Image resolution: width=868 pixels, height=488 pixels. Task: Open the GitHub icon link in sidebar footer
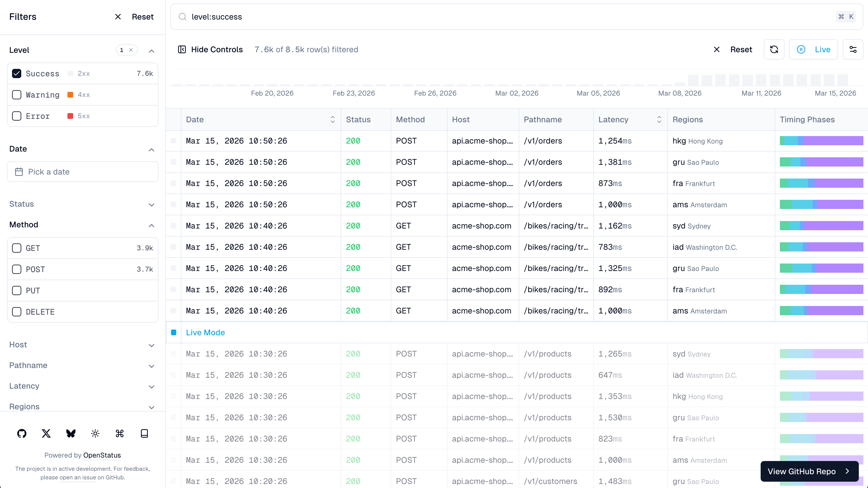coord(22,433)
